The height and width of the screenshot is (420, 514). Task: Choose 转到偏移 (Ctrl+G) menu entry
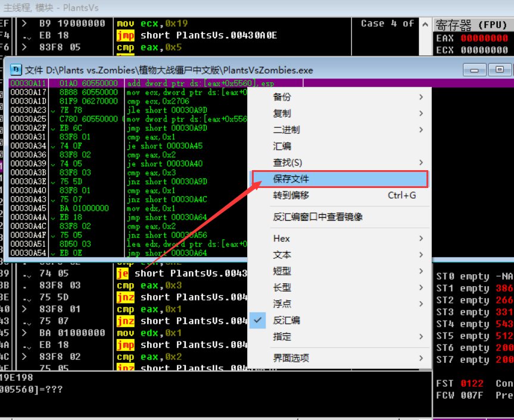[339, 196]
